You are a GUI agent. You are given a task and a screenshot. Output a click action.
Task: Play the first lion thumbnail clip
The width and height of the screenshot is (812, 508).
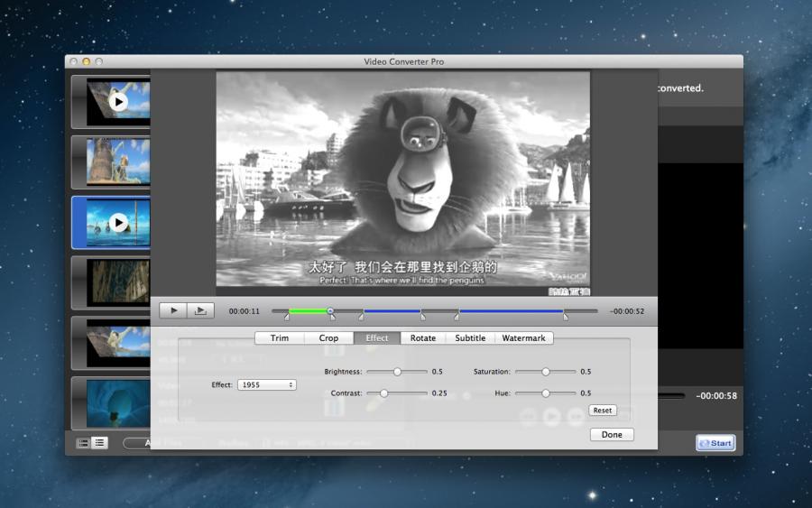pyautogui.click(x=118, y=102)
